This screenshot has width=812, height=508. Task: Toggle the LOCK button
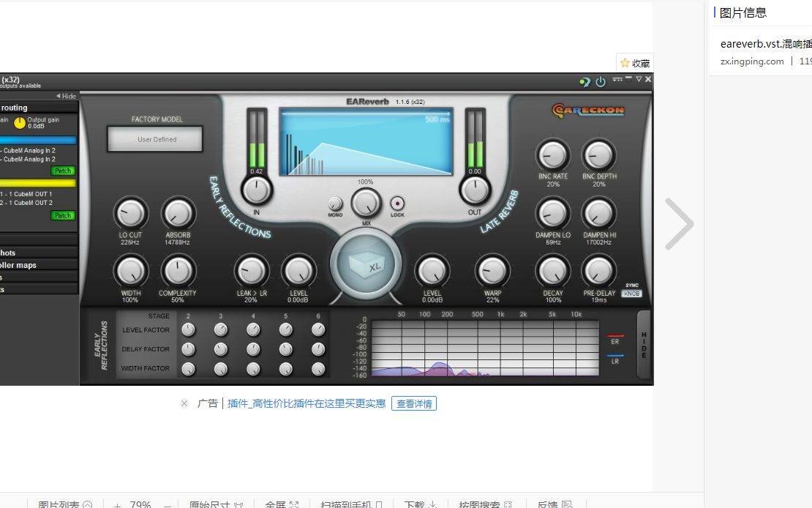click(x=397, y=203)
